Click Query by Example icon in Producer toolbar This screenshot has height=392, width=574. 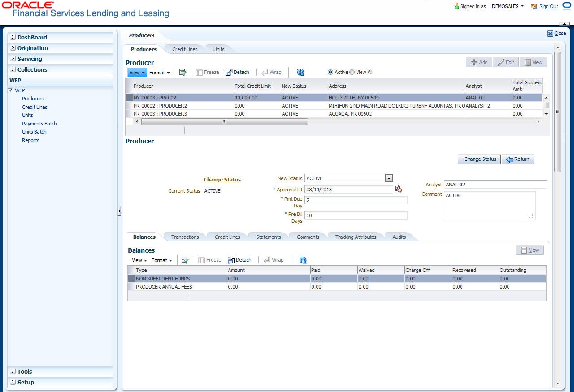(x=183, y=72)
